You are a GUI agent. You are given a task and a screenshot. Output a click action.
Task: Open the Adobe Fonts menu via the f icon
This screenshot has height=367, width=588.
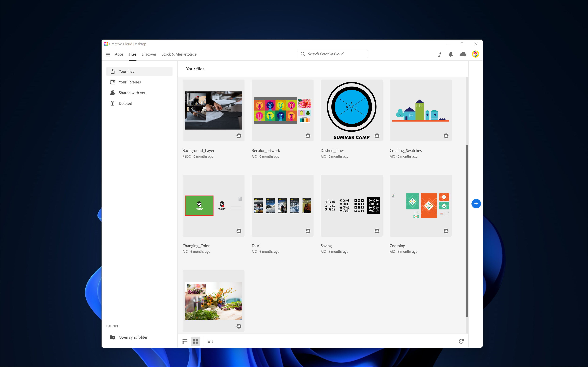click(x=440, y=54)
